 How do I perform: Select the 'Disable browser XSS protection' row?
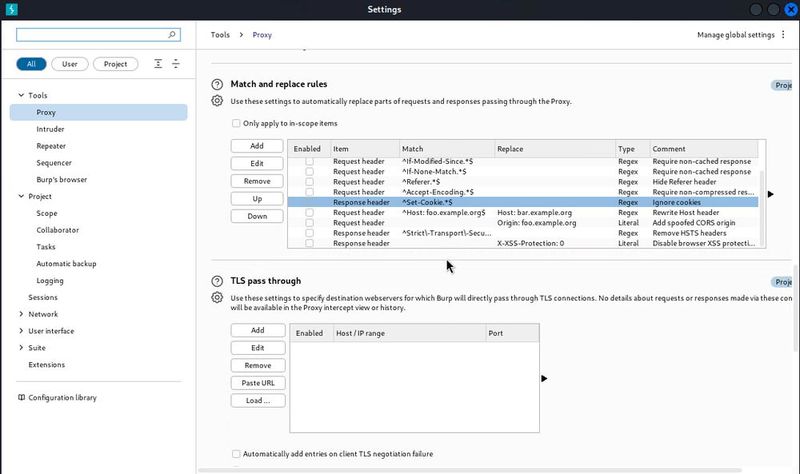[x=522, y=243]
